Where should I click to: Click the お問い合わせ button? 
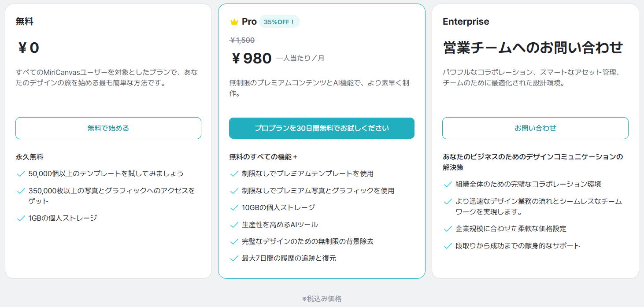(x=535, y=128)
